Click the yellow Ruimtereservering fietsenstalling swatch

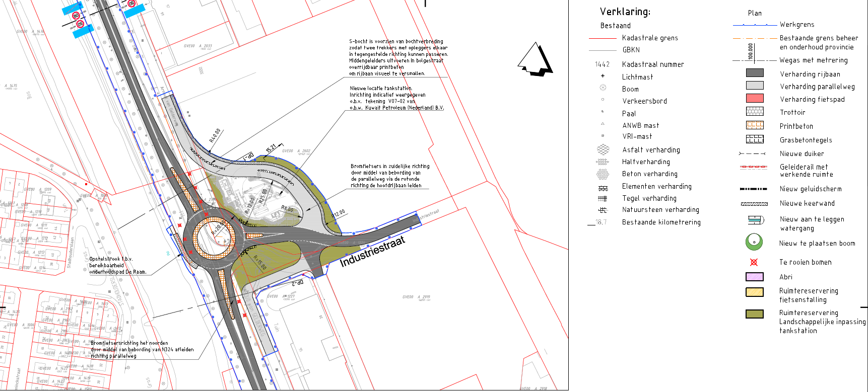pyautogui.click(x=755, y=292)
